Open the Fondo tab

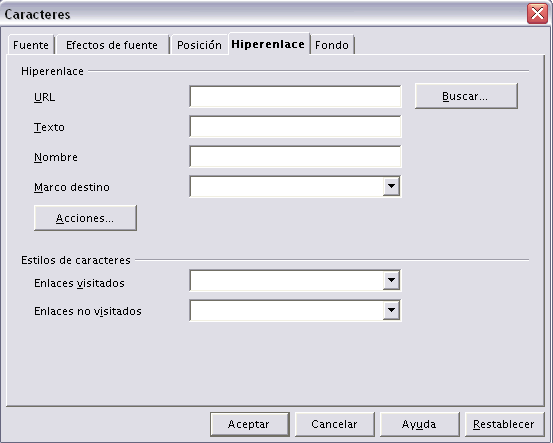pyautogui.click(x=332, y=45)
